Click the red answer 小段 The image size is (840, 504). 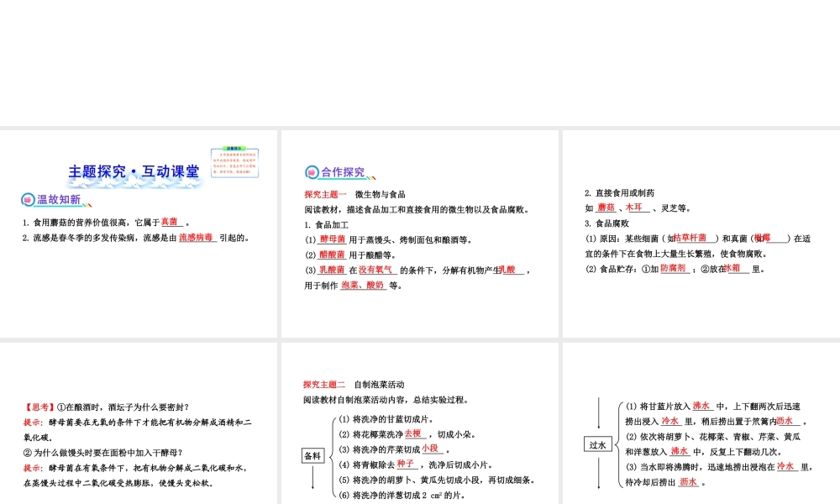429,449
